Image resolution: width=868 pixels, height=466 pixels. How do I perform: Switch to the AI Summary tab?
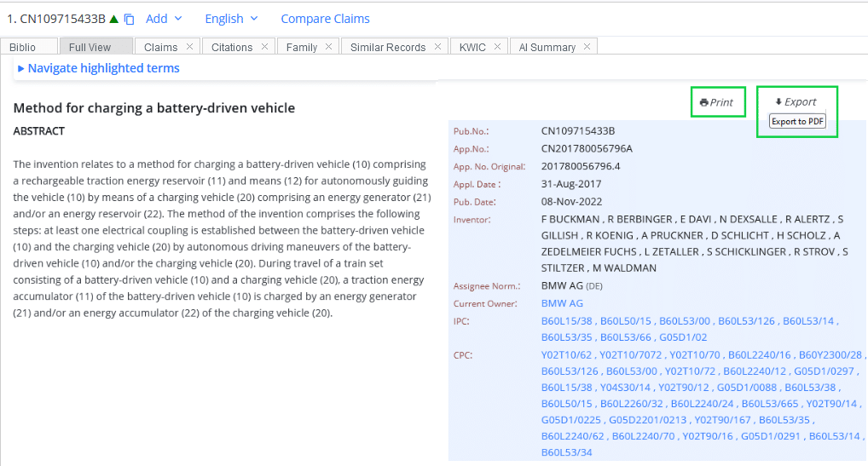click(x=547, y=47)
